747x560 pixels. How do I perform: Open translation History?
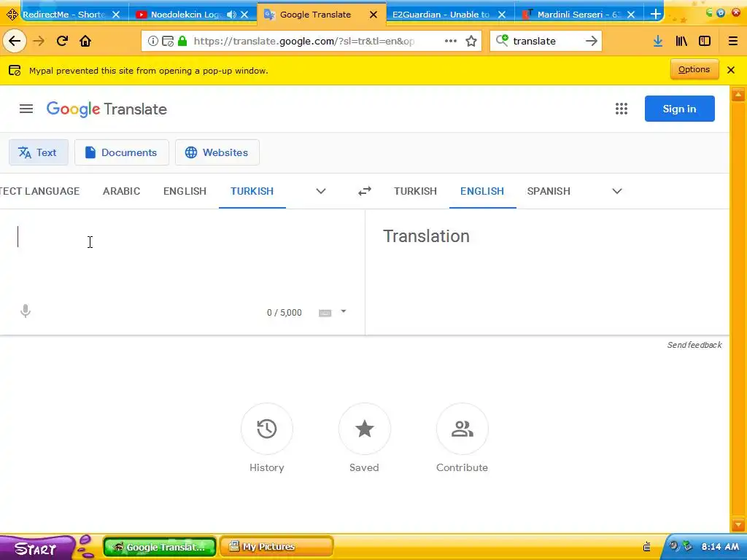pos(267,429)
